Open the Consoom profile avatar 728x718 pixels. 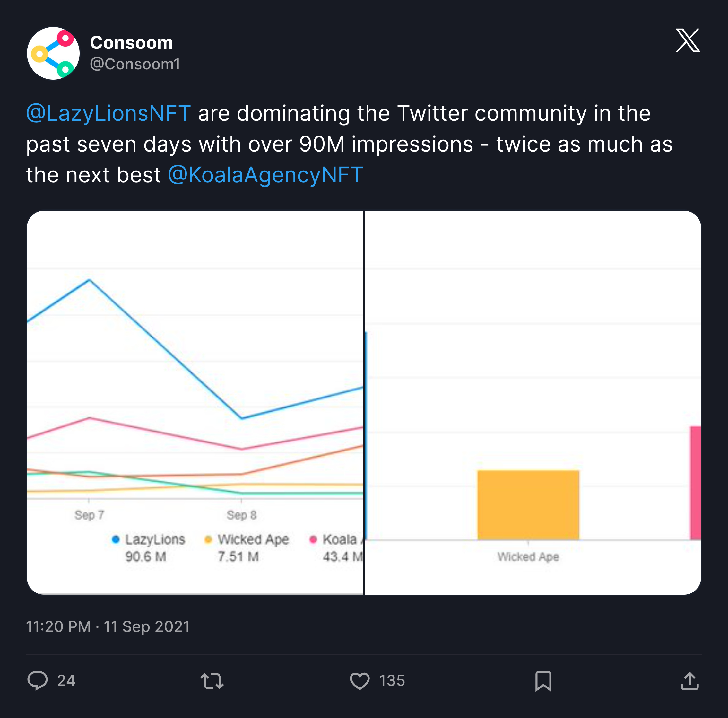tap(53, 53)
